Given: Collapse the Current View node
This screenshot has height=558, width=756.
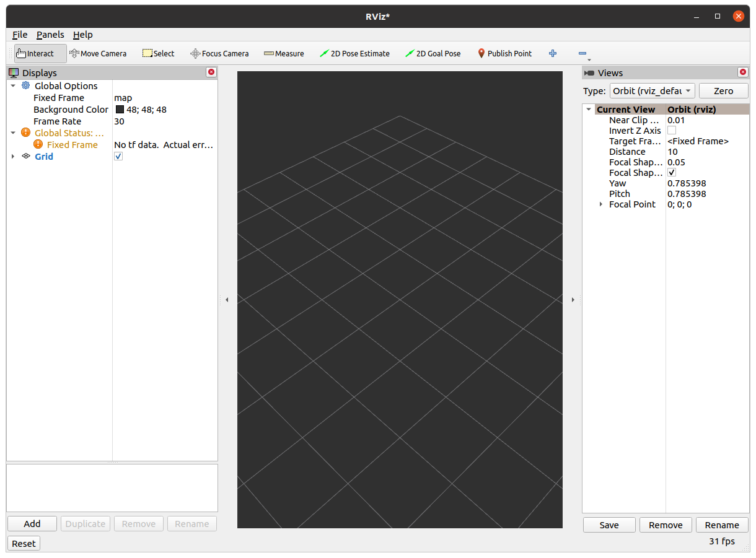Looking at the screenshot, I should (x=589, y=110).
